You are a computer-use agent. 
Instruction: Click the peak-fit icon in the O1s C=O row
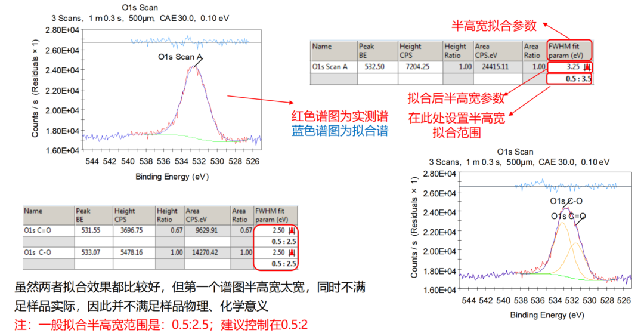point(292,231)
